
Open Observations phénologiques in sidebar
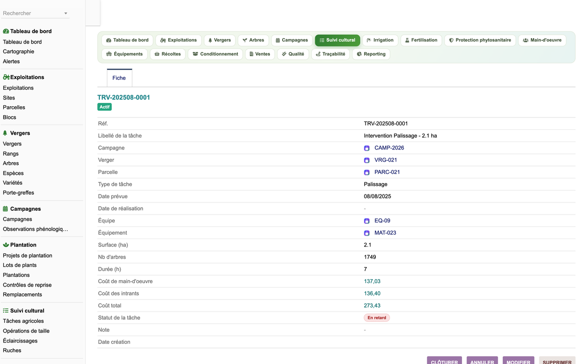point(35,229)
